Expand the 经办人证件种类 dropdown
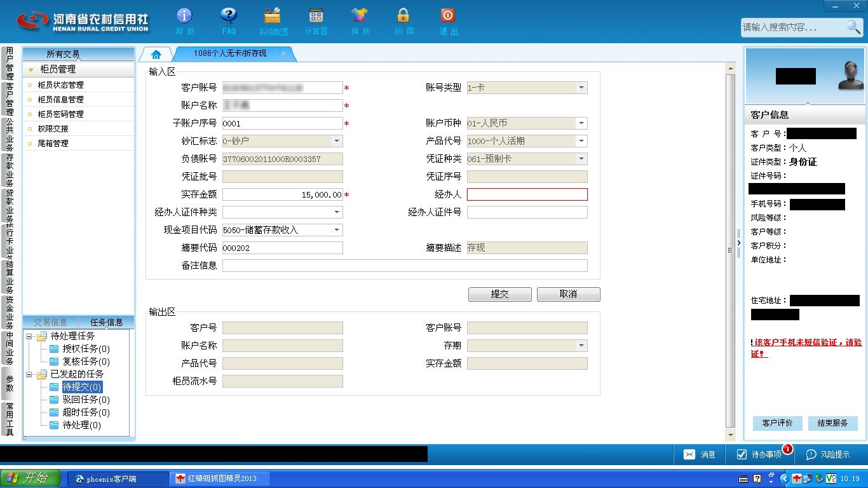 pyautogui.click(x=337, y=212)
